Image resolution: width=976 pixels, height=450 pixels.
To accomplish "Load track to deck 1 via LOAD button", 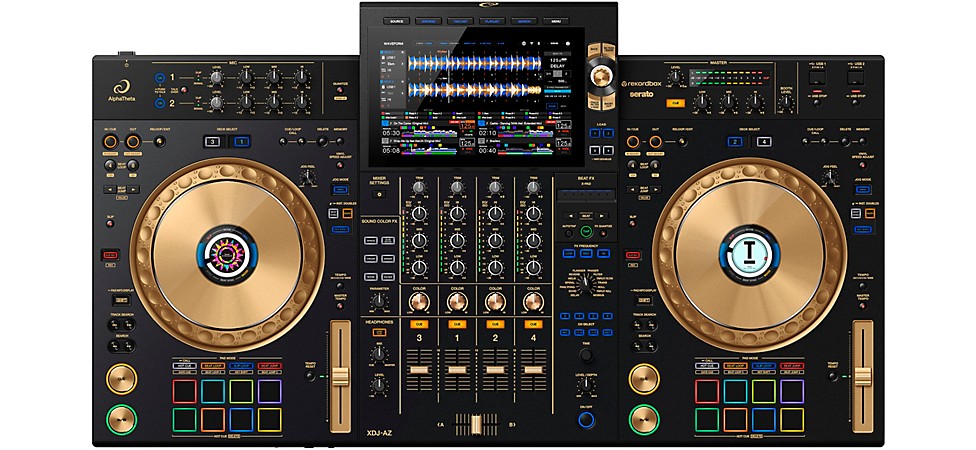I will 594,133.
